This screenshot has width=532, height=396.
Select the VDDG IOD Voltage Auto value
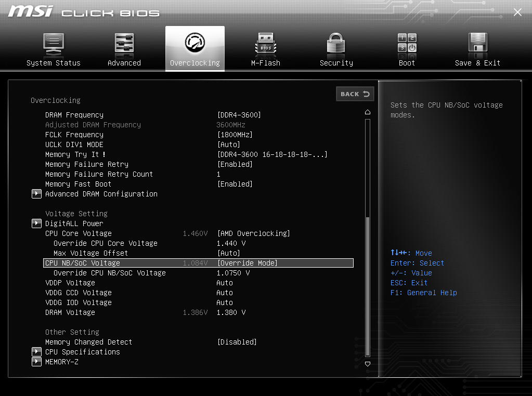(x=225, y=302)
